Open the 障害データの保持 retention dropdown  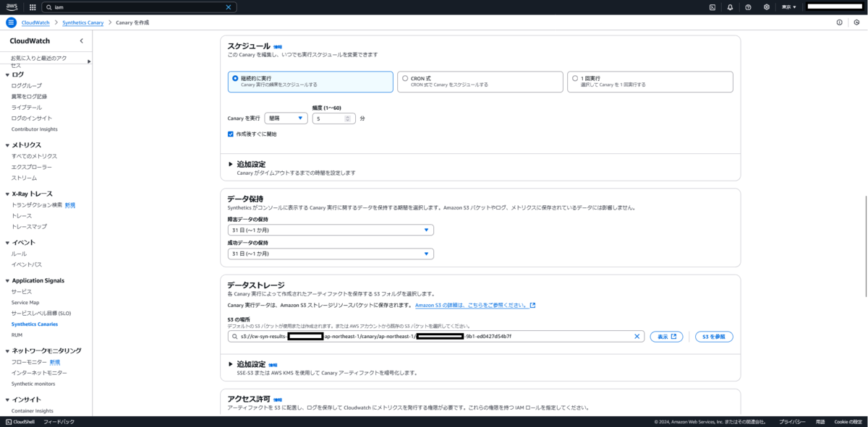[331, 229]
